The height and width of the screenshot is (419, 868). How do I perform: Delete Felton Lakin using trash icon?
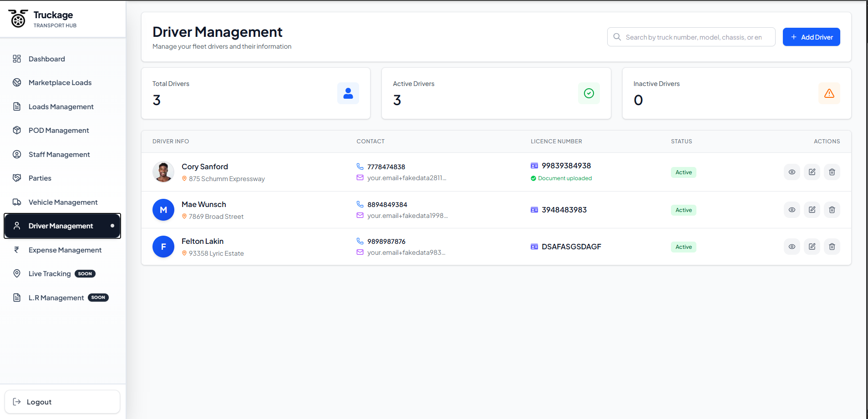pyautogui.click(x=832, y=247)
